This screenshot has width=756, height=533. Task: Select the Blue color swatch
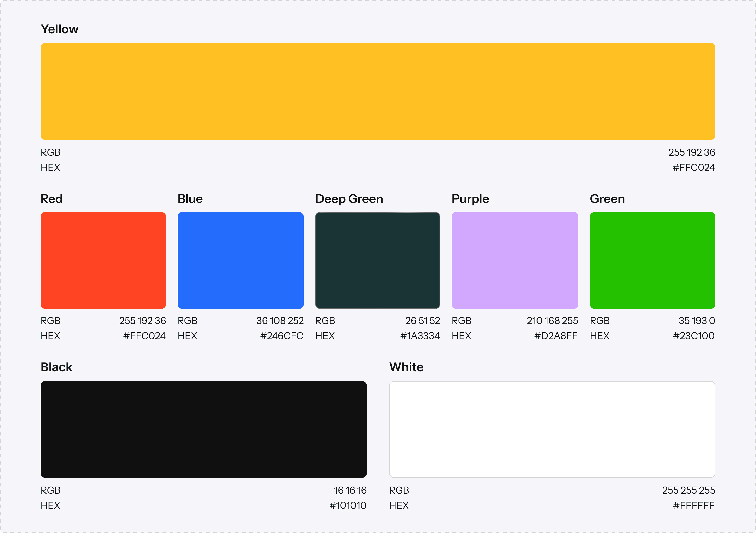240,260
